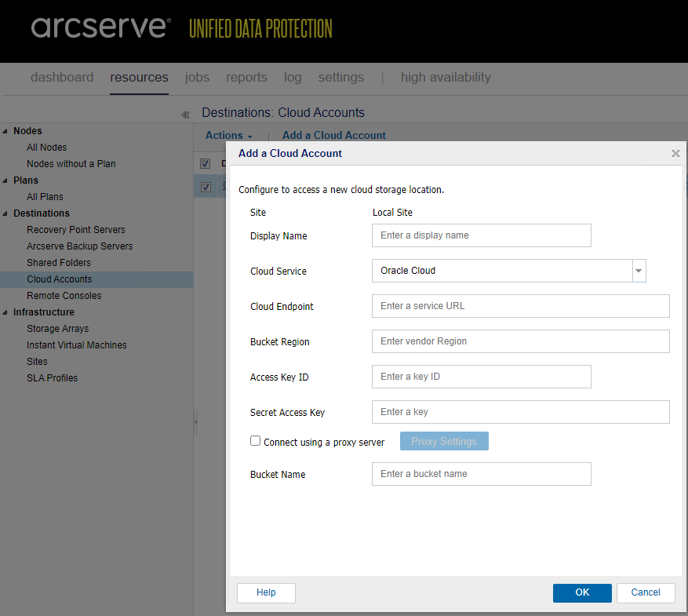688x616 pixels.
Task: Open Help for the dialog
Action: tap(267, 592)
